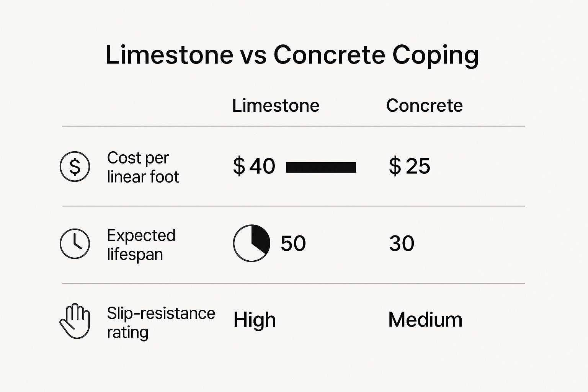The height and width of the screenshot is (392, 588).
Task: Click the Slip-resistance rating row label
Action: pos(161,322)
